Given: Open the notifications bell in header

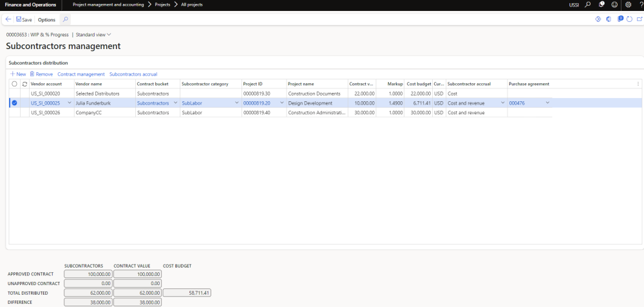Looking at the screenshot, I should (601, 5).
